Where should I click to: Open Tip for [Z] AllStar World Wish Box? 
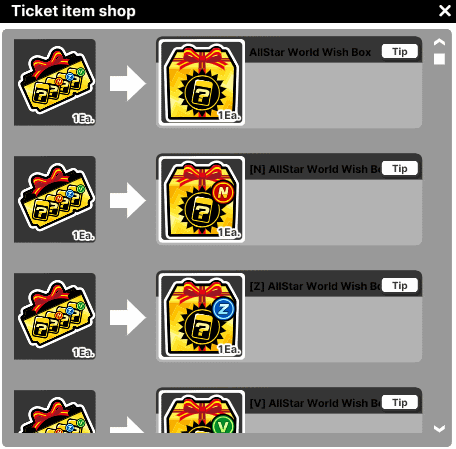[x=400, y=285]
